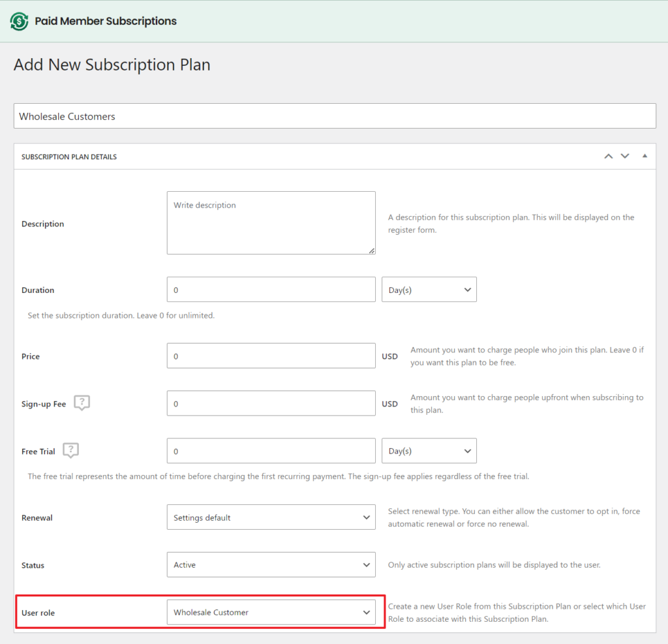
Task: Click the User role field label
Action: [x=38, y=613]
